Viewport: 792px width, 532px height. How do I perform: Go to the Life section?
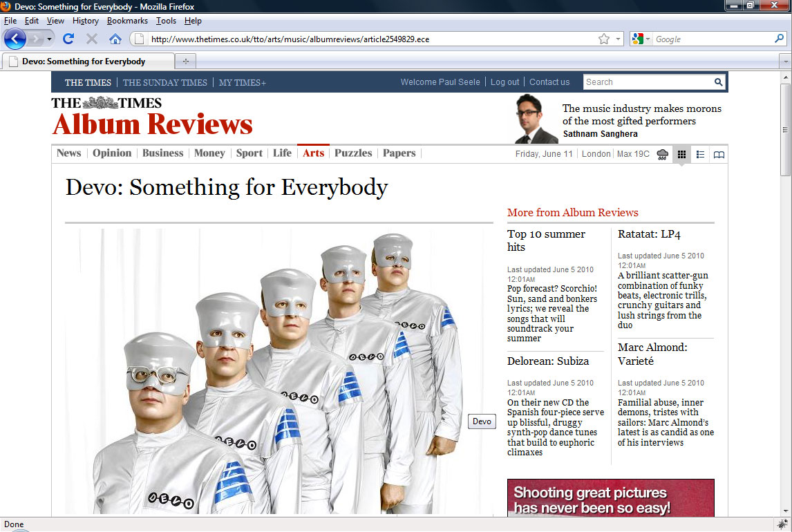click(x=282, y=153)
